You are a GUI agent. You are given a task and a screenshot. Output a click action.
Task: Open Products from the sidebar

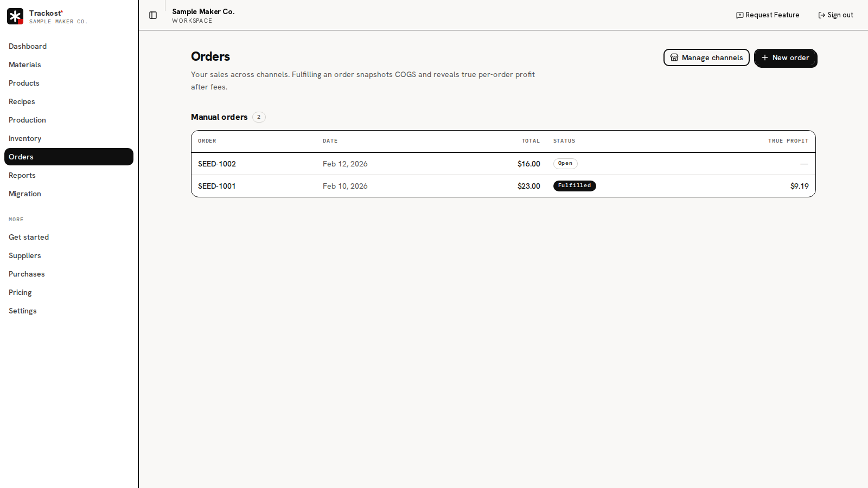coord(68,83)
